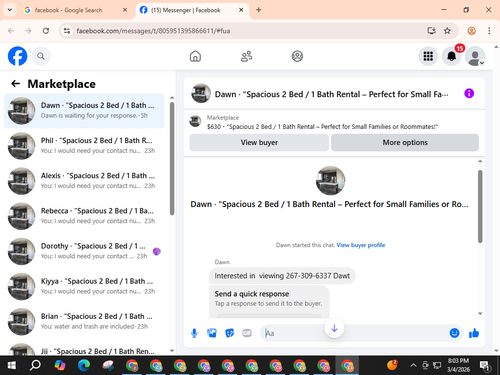
Task: Select the Messenger | Facebook browser tab
Action: click(192, 10)
